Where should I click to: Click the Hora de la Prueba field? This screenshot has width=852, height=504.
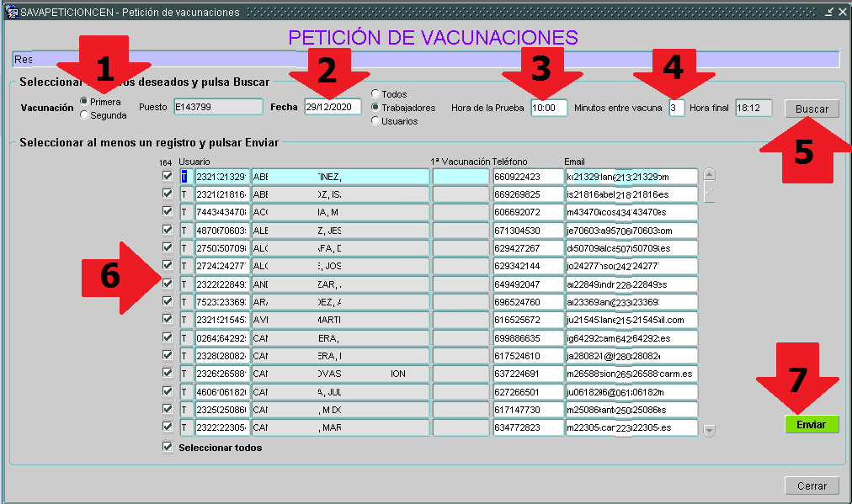point(549,108)
